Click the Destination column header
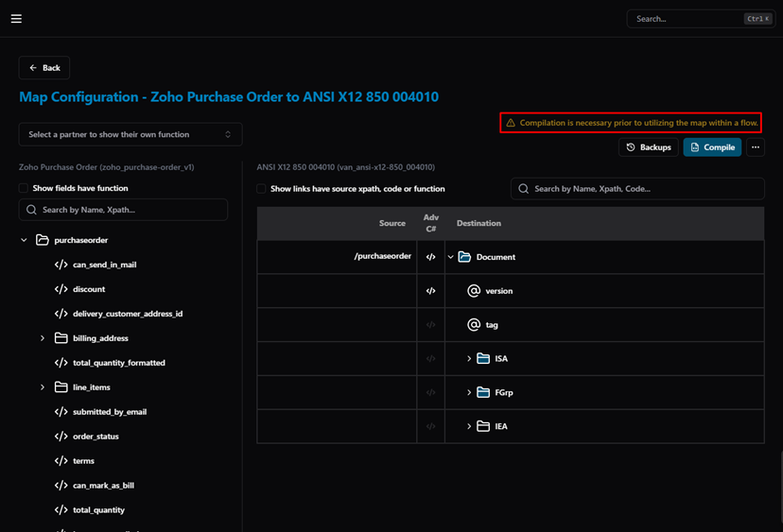Image resolution: width=783 pixels, height=532 pixels. (x=478, y=223)
